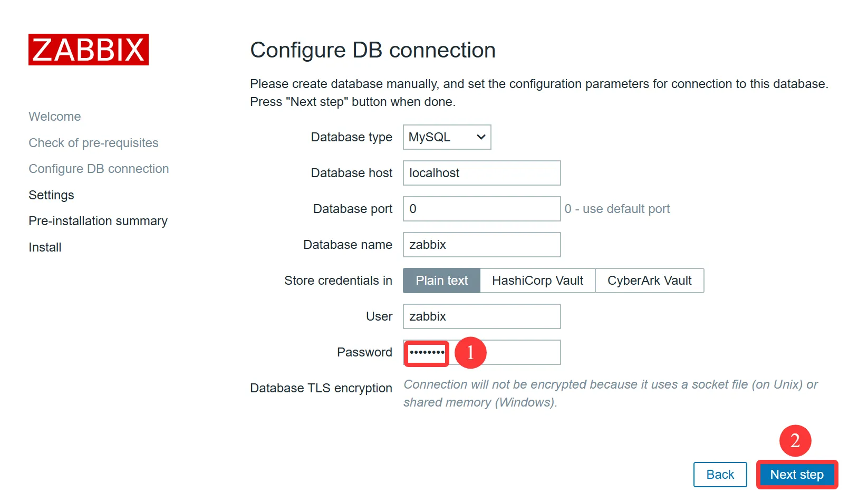Select Pre-installation summary step
Screen dimensions: 868x502
point(98,221)
